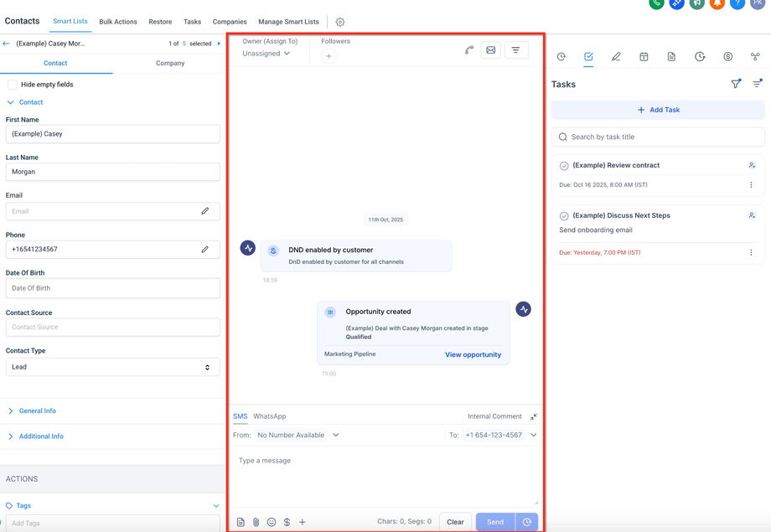This screenshot has height=532, width=771.
Task: Open the Appointments calendar icon in right panel
Action: coord(644,57)
